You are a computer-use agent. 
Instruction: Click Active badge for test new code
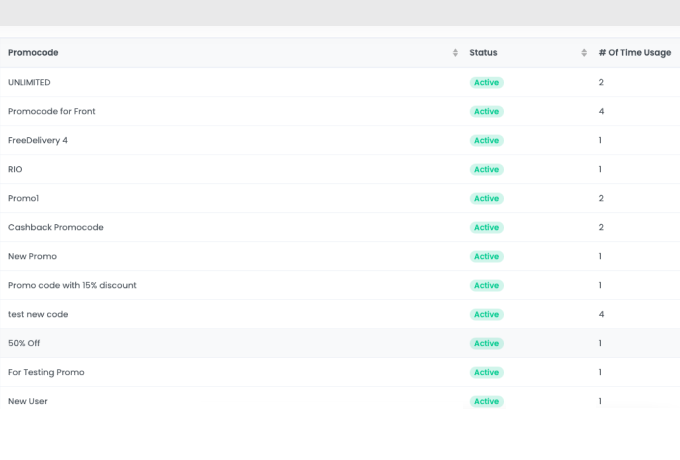[x=487, y=314]
